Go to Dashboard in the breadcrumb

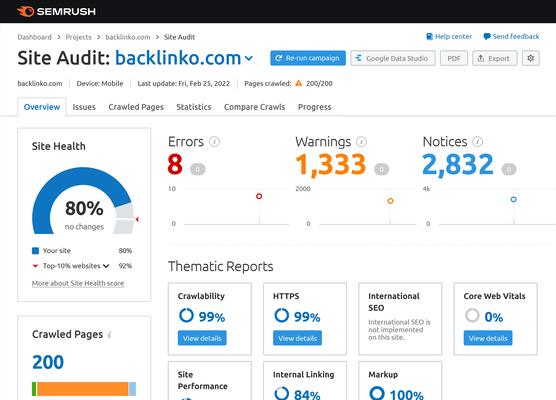tap(34, 37)
